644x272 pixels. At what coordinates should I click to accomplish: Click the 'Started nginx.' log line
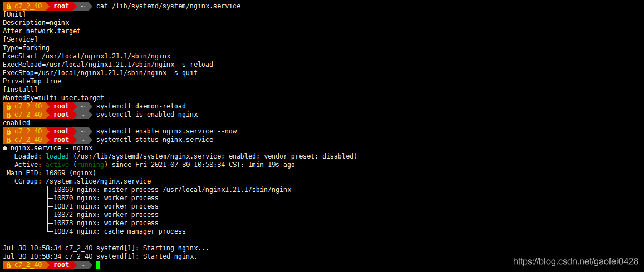pyautogui.click(x=100, y=256)
